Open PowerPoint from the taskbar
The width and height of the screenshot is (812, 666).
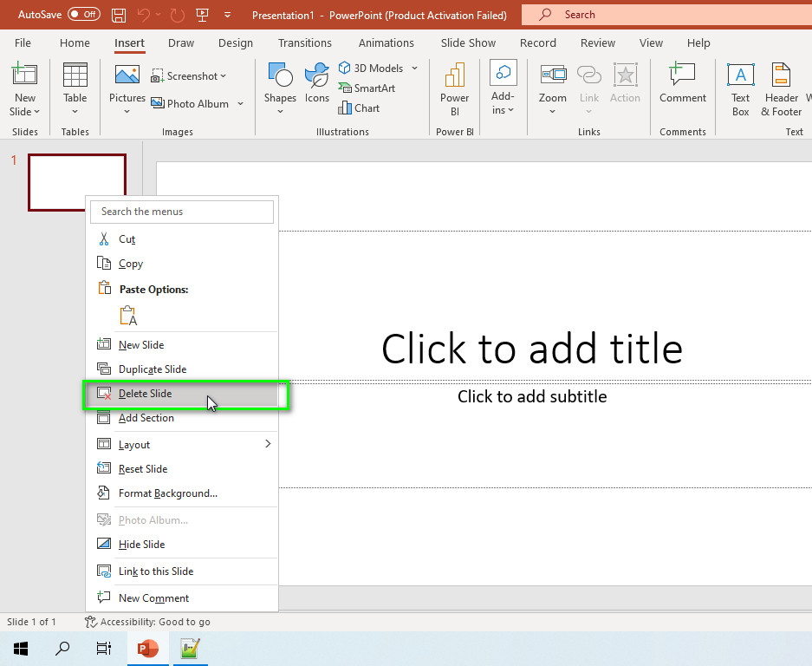click(x=147, y=649)
